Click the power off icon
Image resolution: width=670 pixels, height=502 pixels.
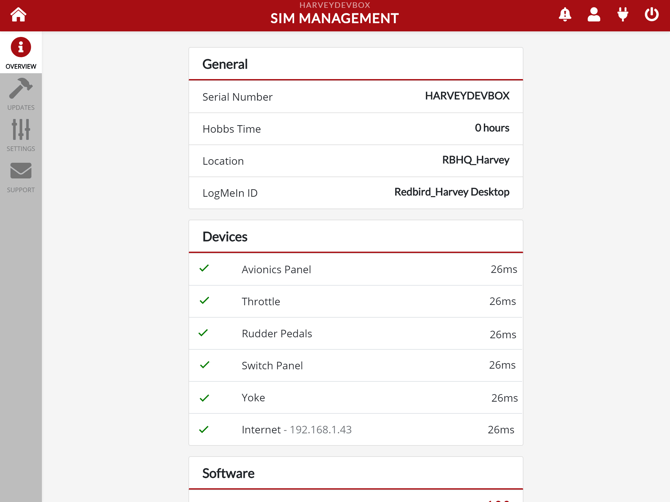[651, 15]
